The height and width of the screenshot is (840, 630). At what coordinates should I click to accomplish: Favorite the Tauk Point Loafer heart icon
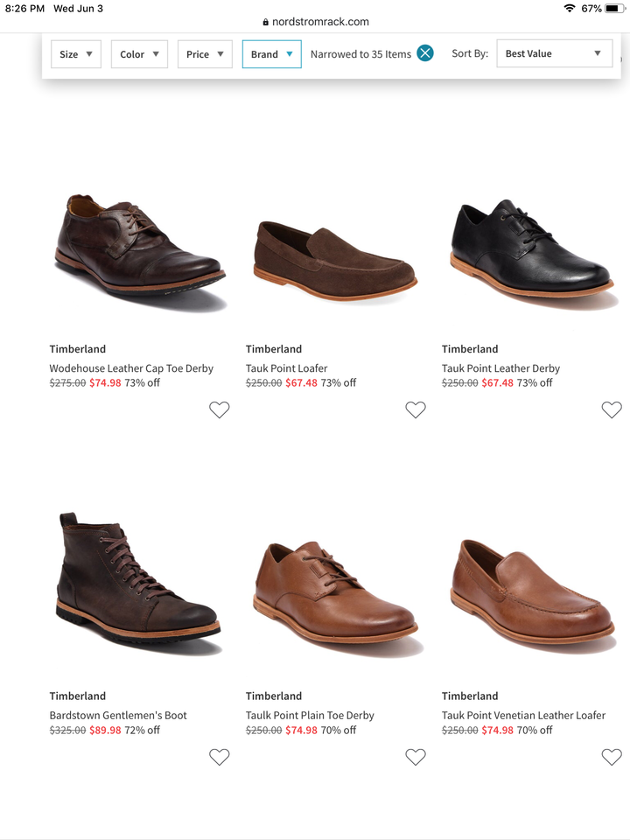415,409
